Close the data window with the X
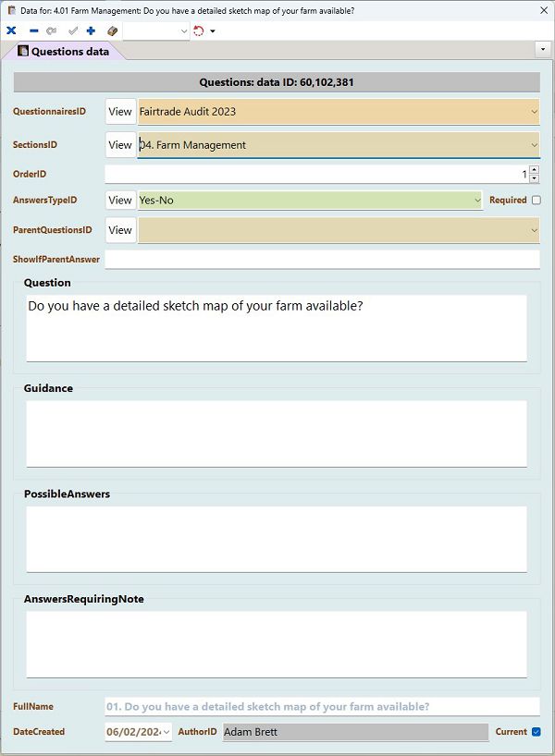 (x=544, y=10)
